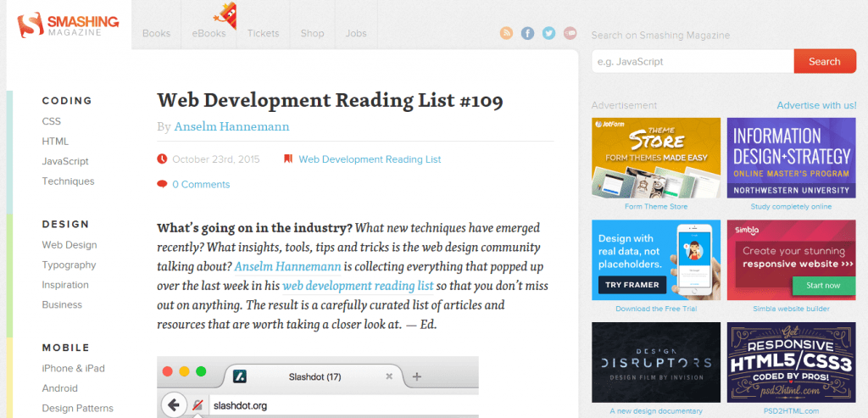Viewport: 868px width, 418px height.
Task: Open the Business category
Action: coord(62,304)
